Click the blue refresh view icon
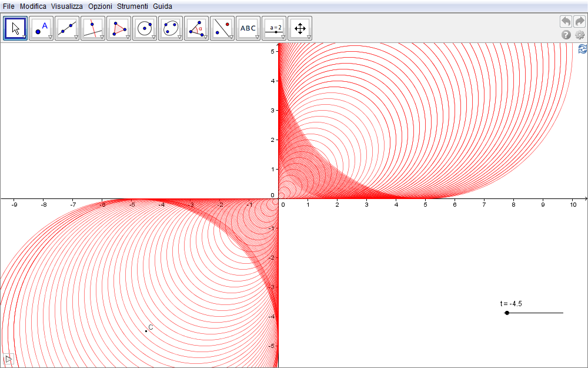This screenshot has width=588, height=368. point(582,49)
